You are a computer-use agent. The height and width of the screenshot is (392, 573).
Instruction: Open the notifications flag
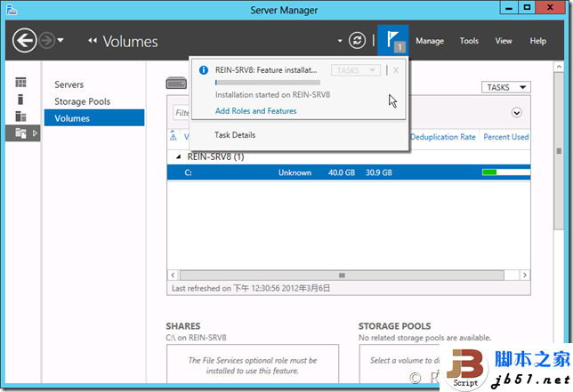[x=392, y=40]
